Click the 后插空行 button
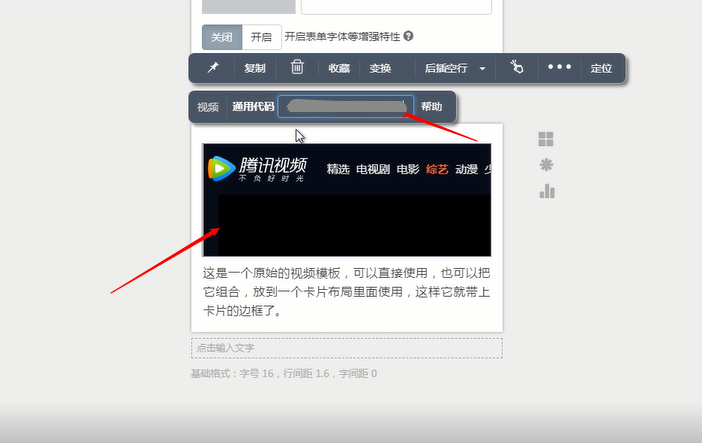This screenshot has width=702, height=443. (x=446, y=68)
